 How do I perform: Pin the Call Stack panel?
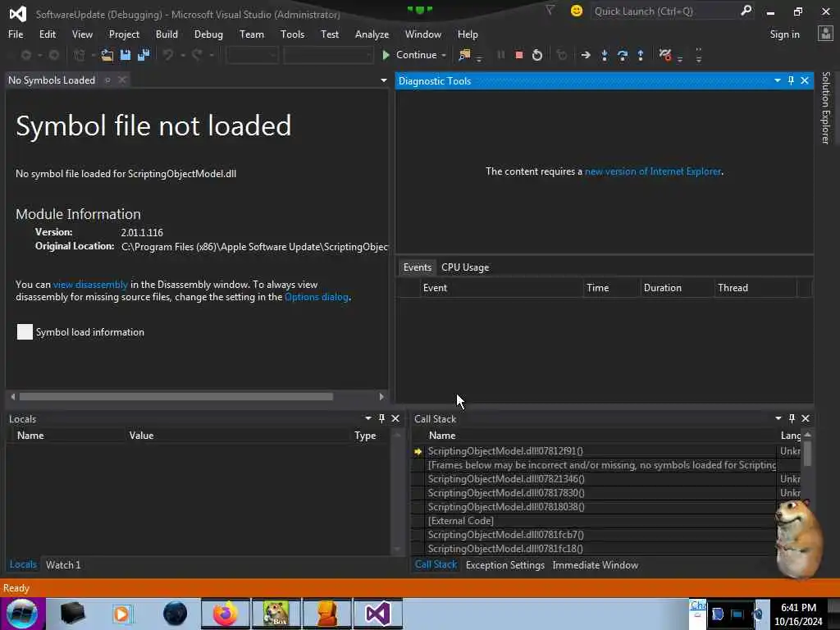pos(792,418)
